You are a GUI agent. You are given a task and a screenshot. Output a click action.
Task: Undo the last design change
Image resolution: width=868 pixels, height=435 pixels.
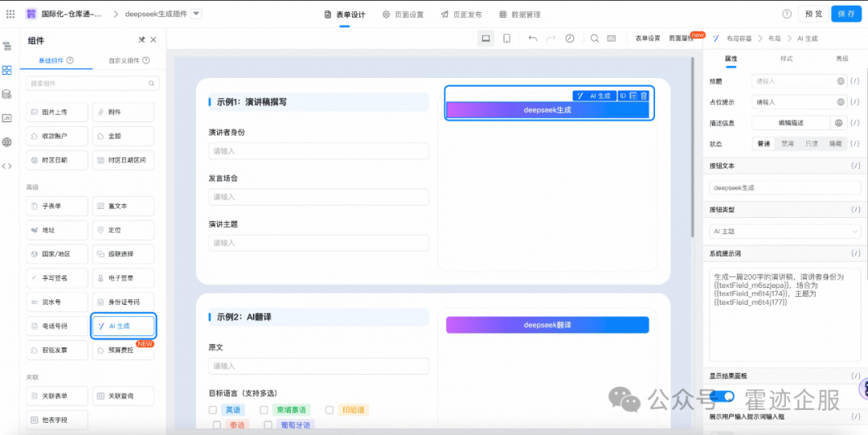click(533, 39)
